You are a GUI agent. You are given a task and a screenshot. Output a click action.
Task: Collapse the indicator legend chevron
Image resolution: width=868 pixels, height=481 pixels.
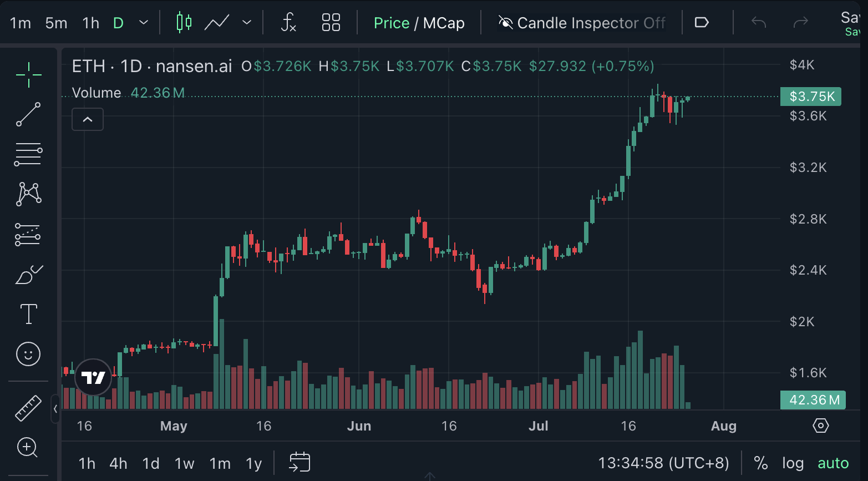[x=88, y=119]
